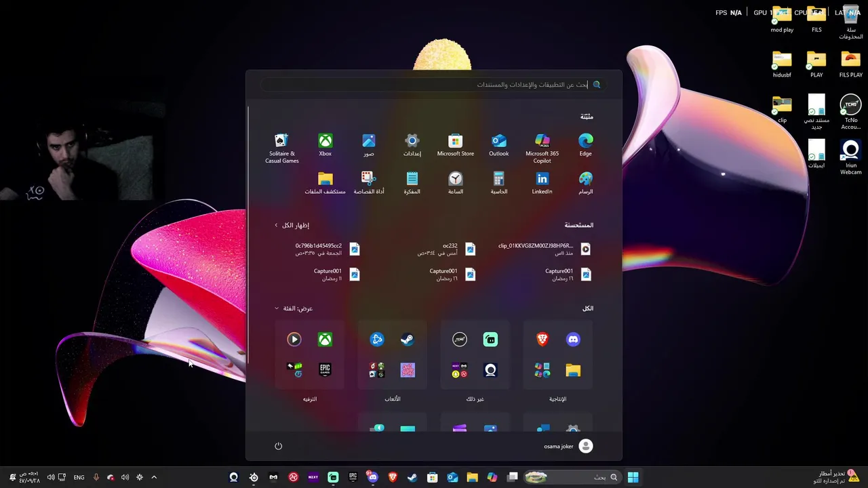Click the Start menu scrollbar
The image size is (868, 488).
tap(248, 234)
